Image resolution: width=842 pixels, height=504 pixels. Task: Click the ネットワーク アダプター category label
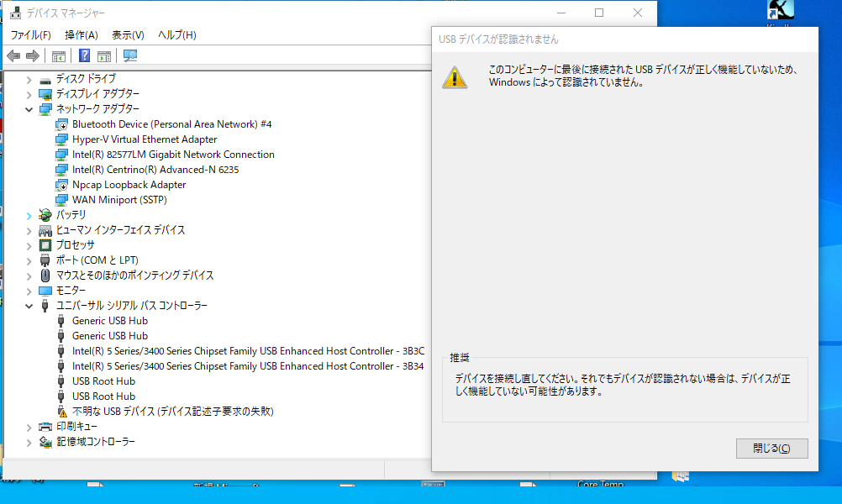click(x=97, y=109)
